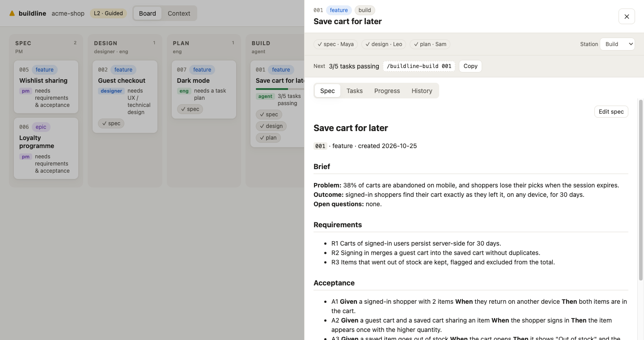The height and width of the screenshot is (340, 644).
Task: Click the spec panel vertical scrollbar
Action: [x=640, y=190]
